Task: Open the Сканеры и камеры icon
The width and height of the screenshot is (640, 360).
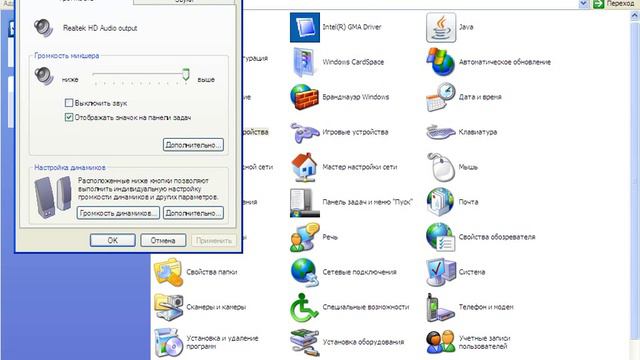Action: tap(168, 307)
